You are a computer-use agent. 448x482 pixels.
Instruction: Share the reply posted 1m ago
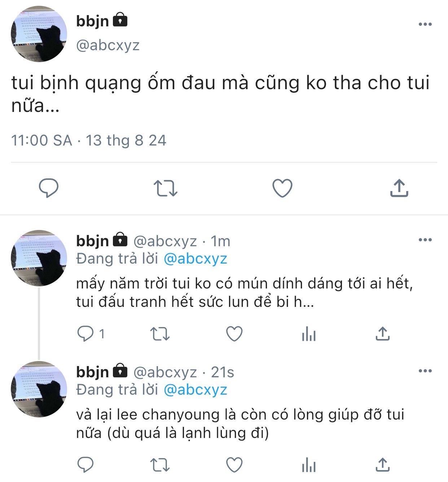click(383, 334)
